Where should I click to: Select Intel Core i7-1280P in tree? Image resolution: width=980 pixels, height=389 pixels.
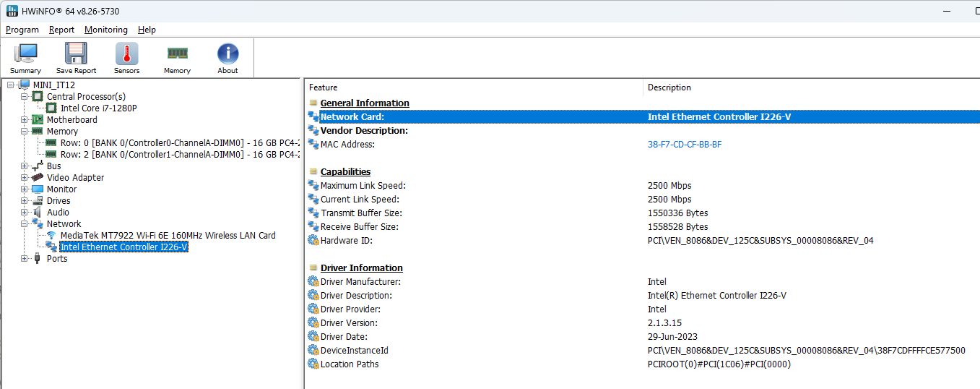pos(99,108)
